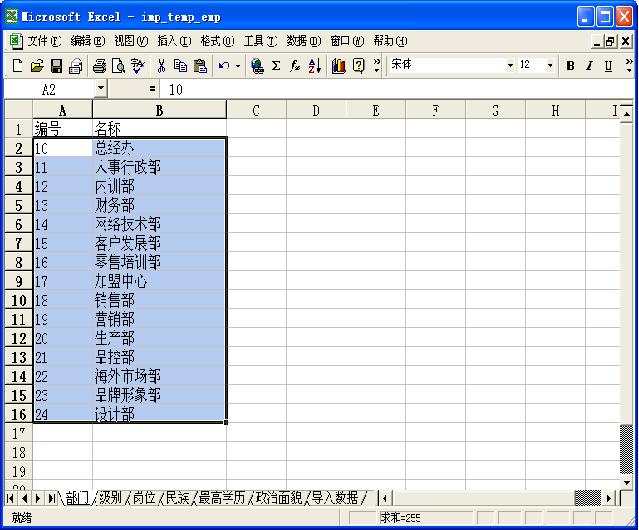Image resolution: width=639 pixels, height=530 pixels.
Task: Toggle Underline formatting
Action: (607, 66)
